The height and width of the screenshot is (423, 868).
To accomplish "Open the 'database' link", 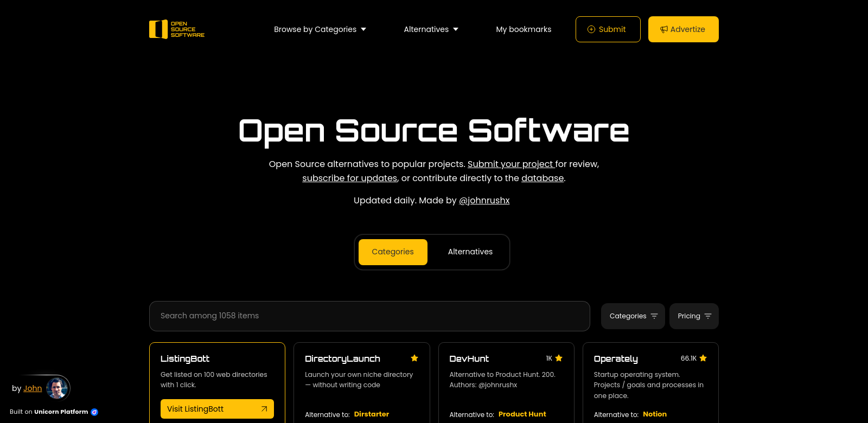I will coord(542,178).
